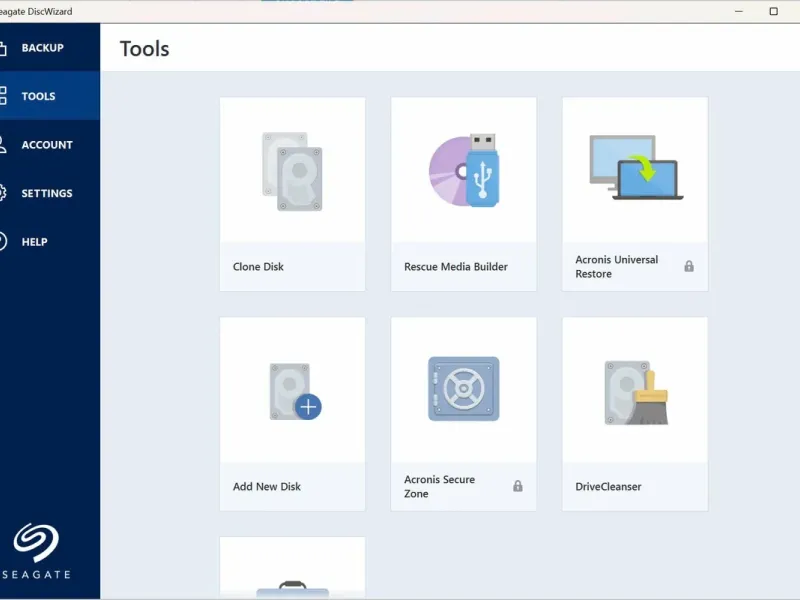Click the DriveCleanser brush drive icon
This screenshot has width=800, height=600.
tap(636, 393)
